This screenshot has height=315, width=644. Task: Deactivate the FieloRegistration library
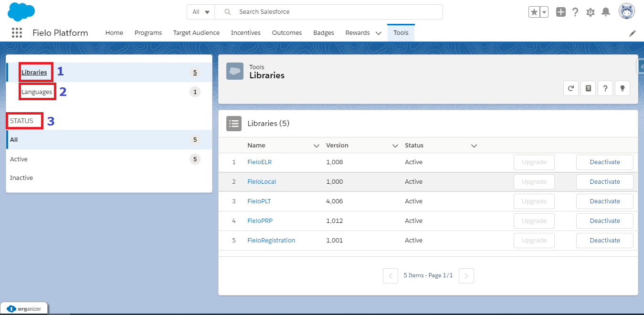pyautogui.click(x=605, y=241)
